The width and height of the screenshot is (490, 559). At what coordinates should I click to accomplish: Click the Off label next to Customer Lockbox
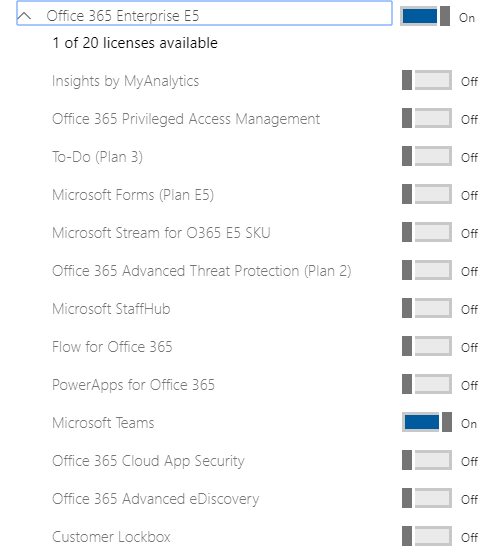click(x=469, y=537)
